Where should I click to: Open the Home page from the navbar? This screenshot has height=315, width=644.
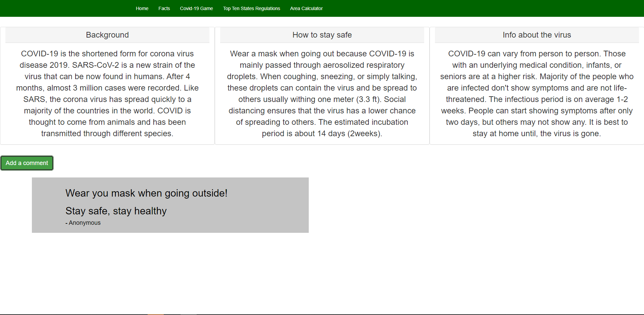[x=142, y=8]
